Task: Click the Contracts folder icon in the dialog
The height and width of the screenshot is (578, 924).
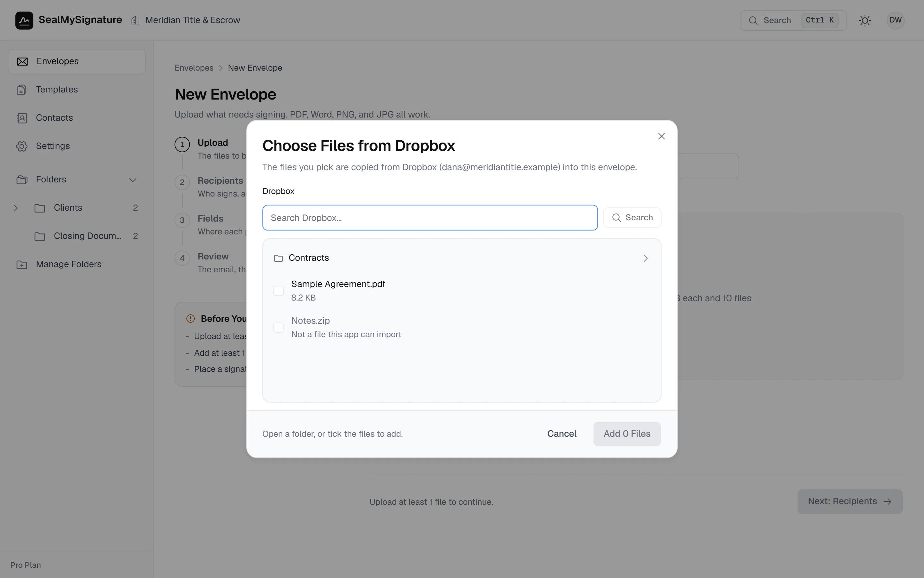Action: [x=278, y=258]
